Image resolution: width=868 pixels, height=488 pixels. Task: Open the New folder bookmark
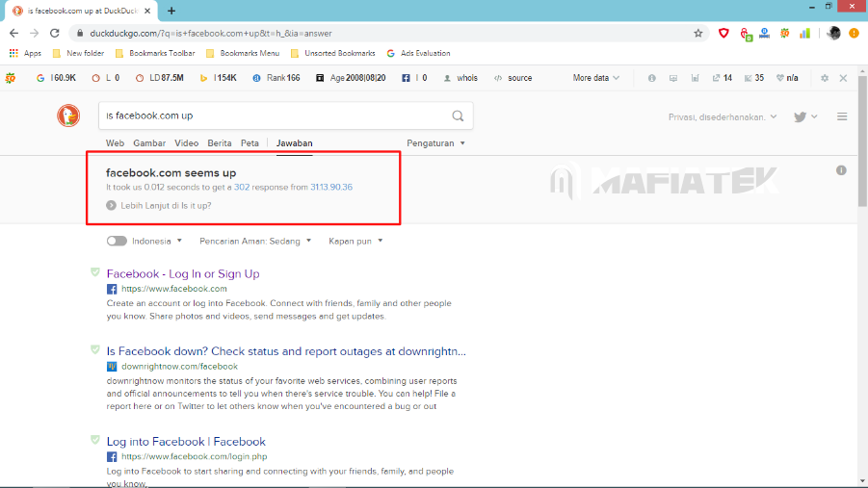(78, 53)
